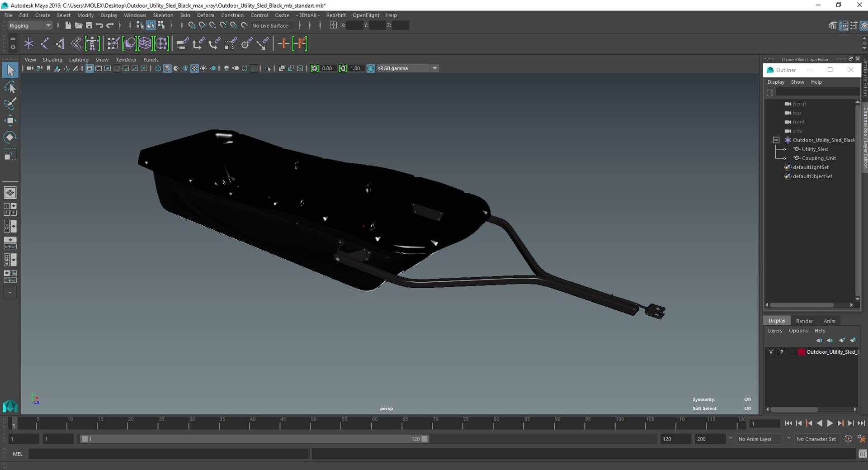Image resolution: width=868 pixels, height=470 pixels.
Task: Open scene folder icon in status line
Action: coord(78,25)
